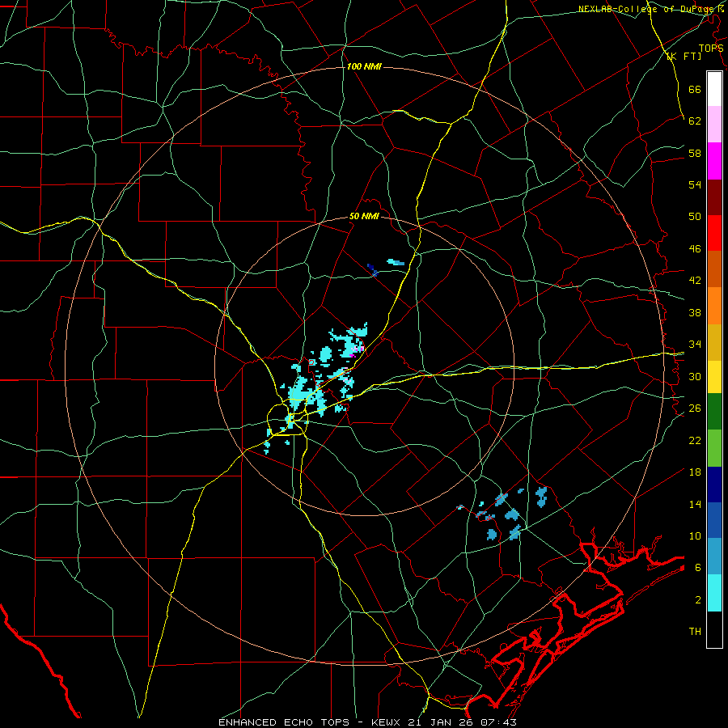Image resolution: width=728 pixels, height=728 pixels.
Task: Click the '[K FT]' units label
Action: [684, 56]
